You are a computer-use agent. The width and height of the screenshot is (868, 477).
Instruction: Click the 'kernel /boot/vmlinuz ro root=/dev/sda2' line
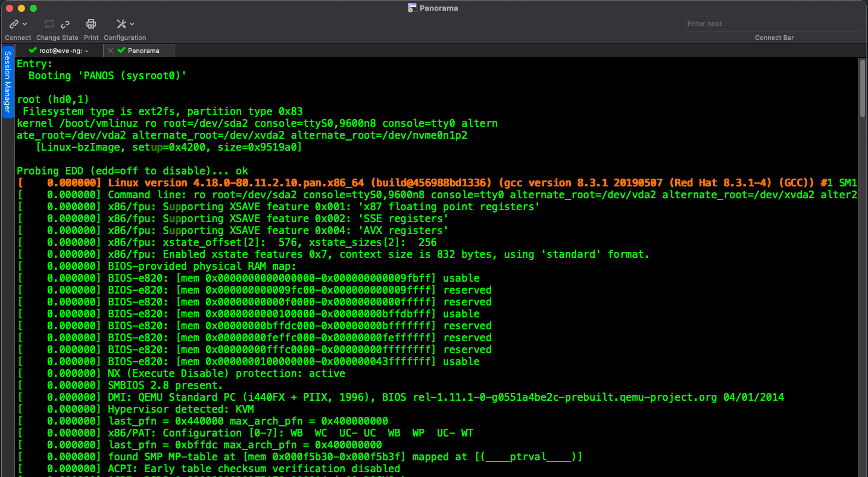(x=257, y=123)
